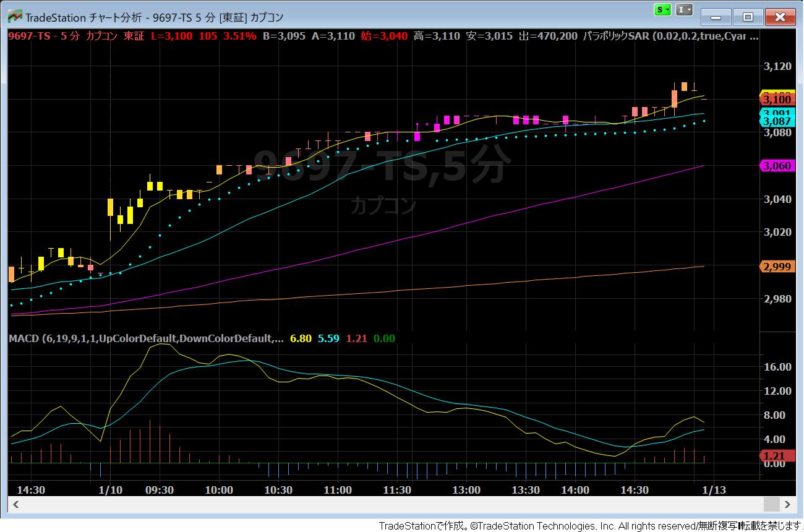804x532 pixels.
Task: Click the red 3,100 tag on price axis
Action: click(x=776, y=100)
